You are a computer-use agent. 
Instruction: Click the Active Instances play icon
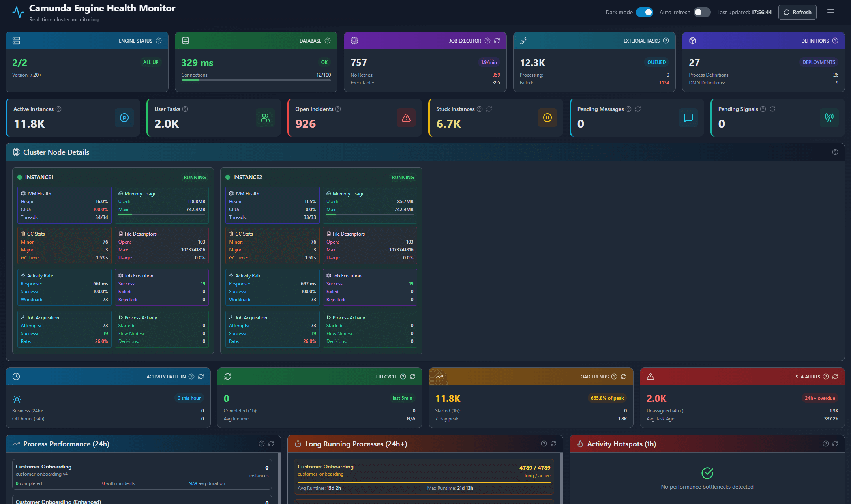pos(124,118)
